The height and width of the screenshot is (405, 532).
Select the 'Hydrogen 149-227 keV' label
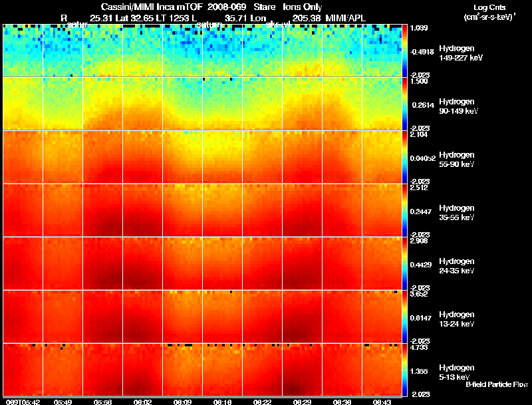pos(461,53)
